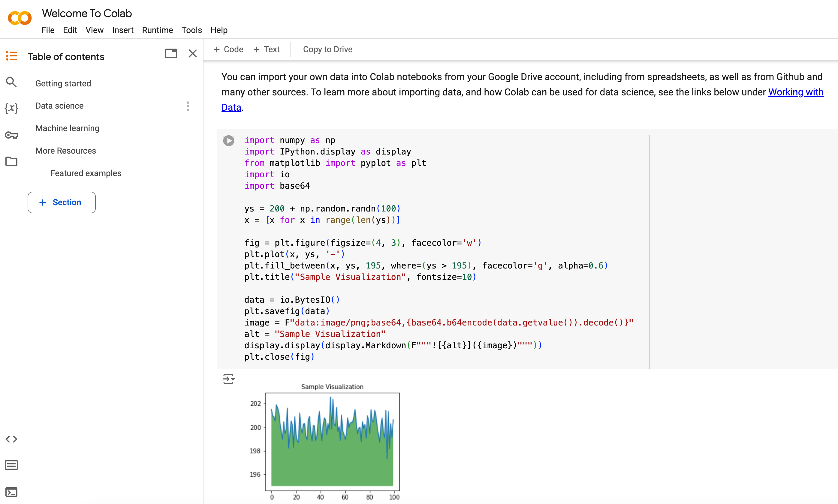Go to Machine learning section
Viewport: 838px width, 504px height.
(x=67, y=128)
